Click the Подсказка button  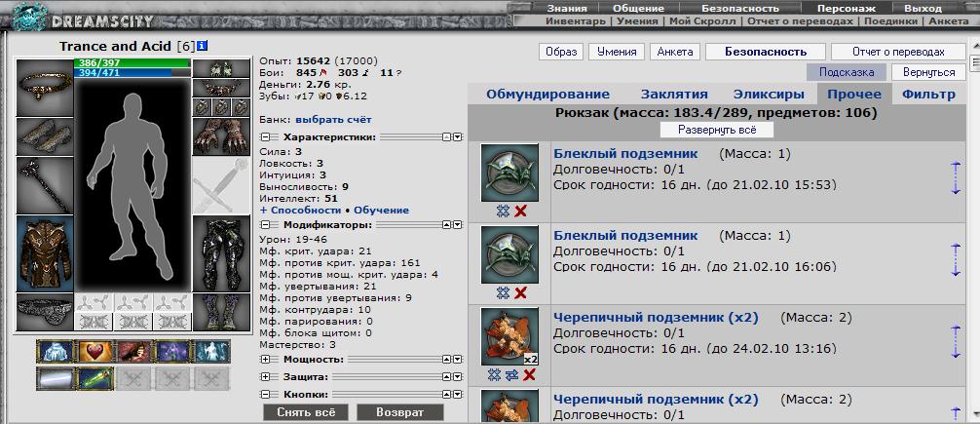click(847, 72)
